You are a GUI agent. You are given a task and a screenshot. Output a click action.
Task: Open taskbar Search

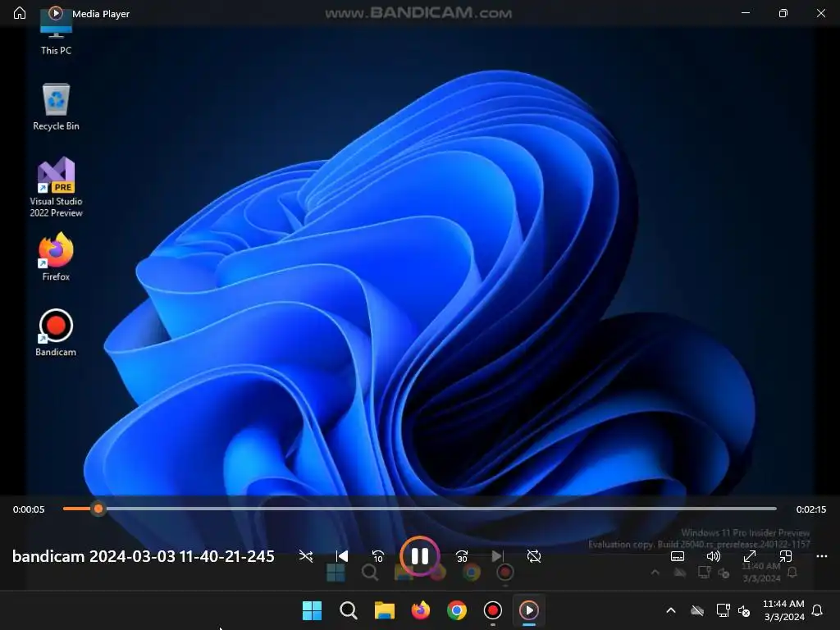[348, 610]
